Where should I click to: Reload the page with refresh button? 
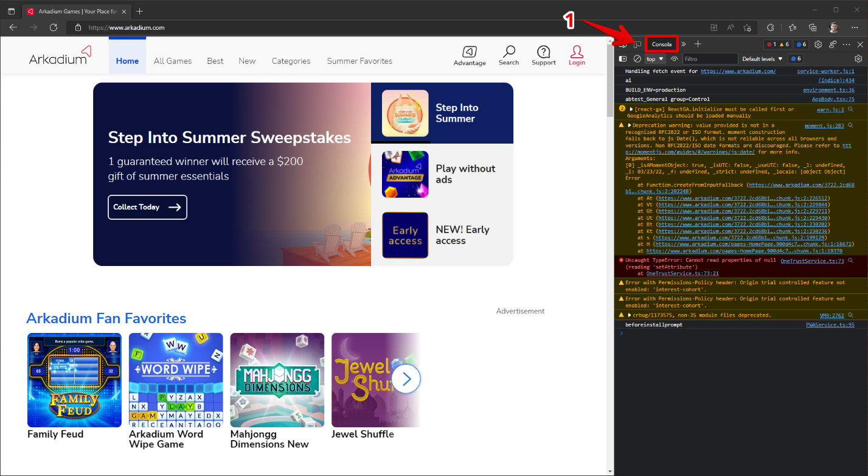tap(54, 27)
